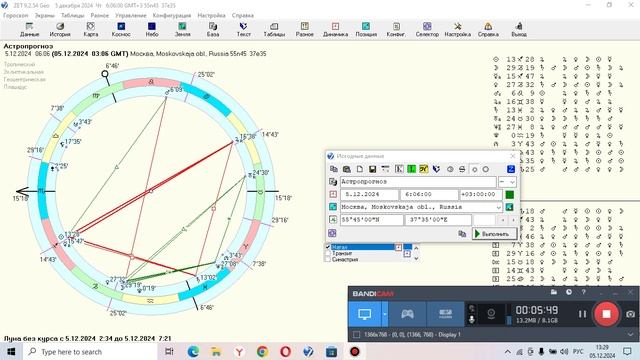Click the blue color swatch next to Натал
The image size is (640, 360).
tap(407, 247)
